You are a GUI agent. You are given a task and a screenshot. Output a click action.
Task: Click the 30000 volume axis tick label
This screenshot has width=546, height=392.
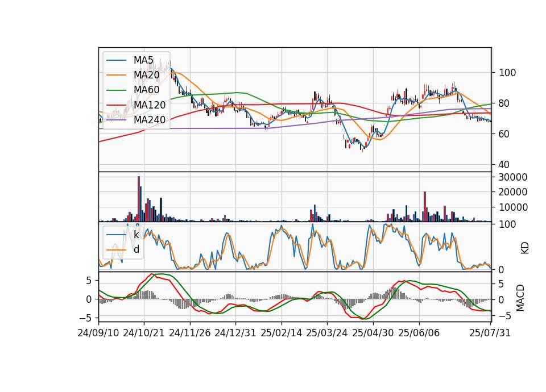(x=513, y=177)
